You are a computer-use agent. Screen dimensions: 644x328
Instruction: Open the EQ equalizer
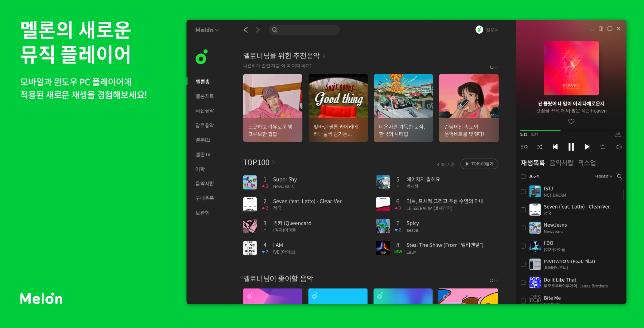[x=524, y=147]
